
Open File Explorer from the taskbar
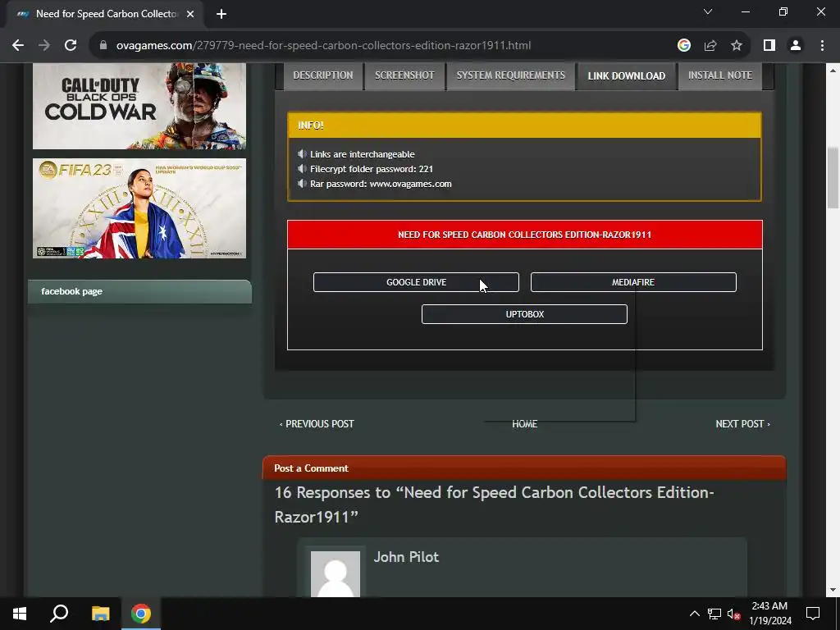(100, 614)
